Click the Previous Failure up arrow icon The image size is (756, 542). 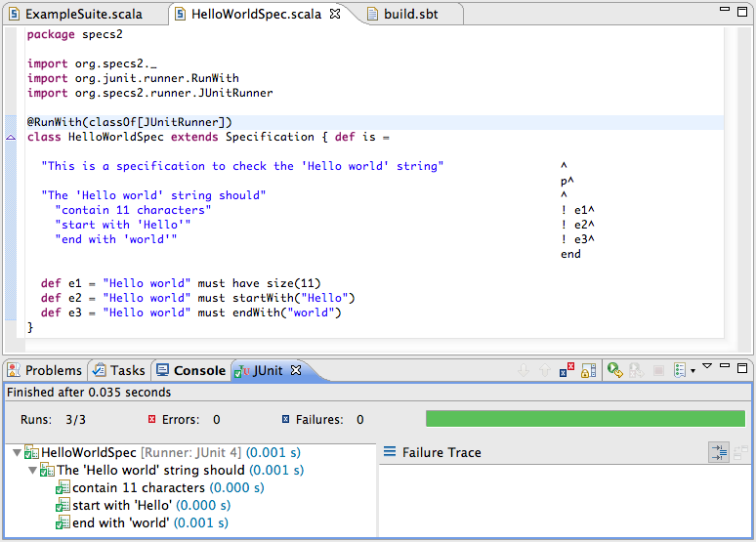(545, 371)
